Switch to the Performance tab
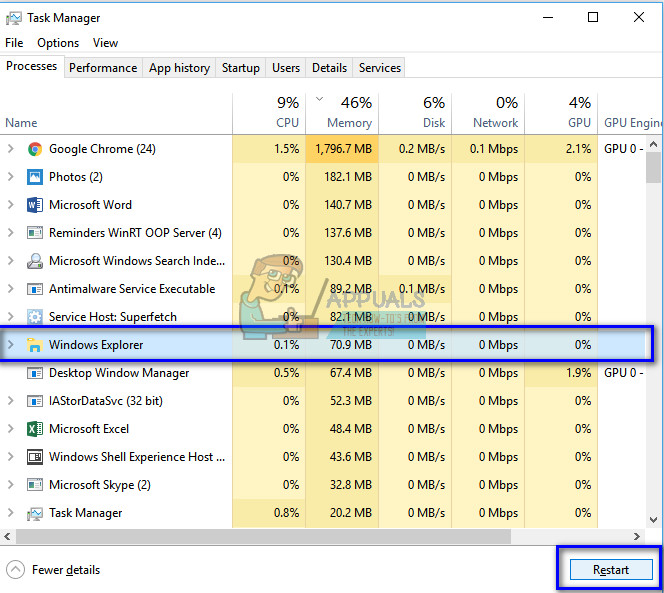The width and height of the screenshot is (664, 593). click(103, 68)
